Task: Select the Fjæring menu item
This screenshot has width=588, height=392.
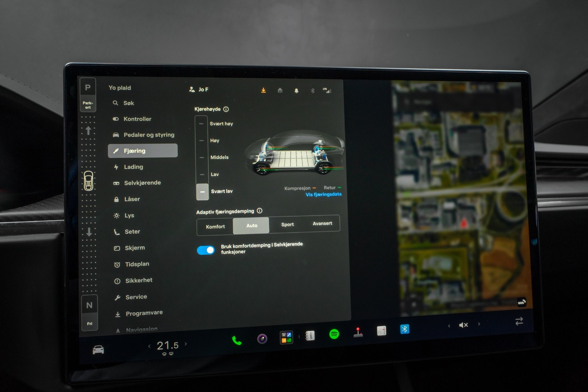Action: tap(143, 150)
